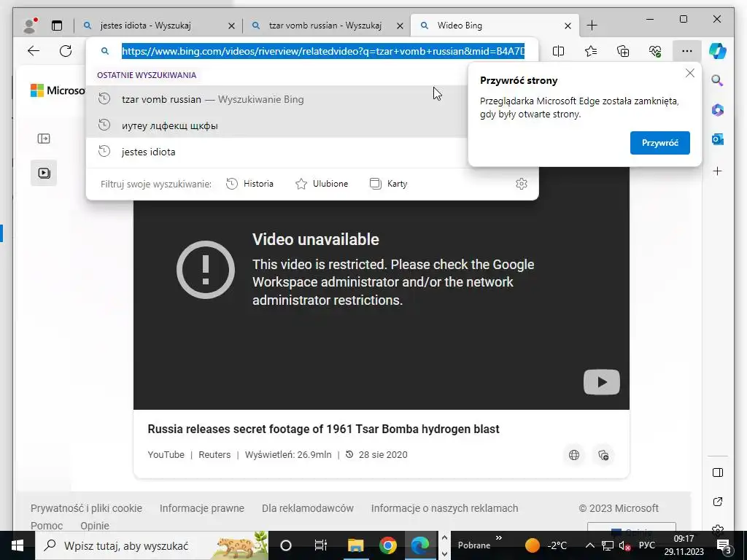
Task: Click the Przywróć button
Action: point(659,143)
